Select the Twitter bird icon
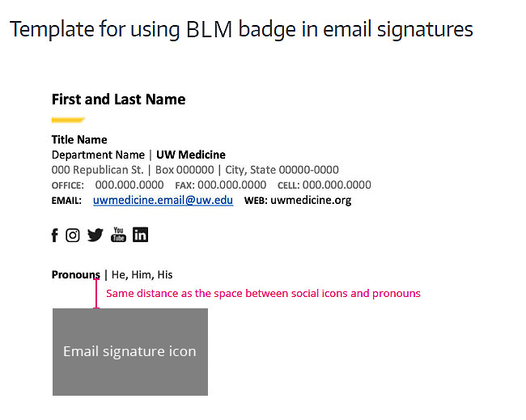Image resolution: width=526 pixels, height=420 pixels. point(95,235)
